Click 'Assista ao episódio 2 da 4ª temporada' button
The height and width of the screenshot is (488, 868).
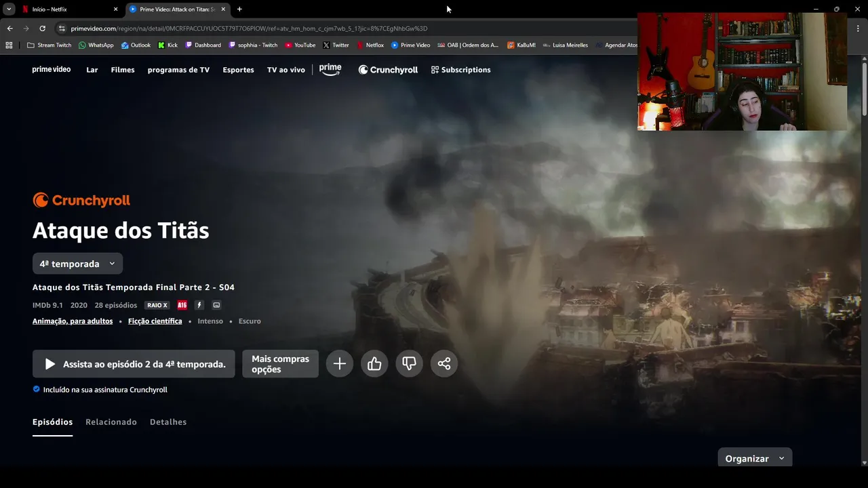[134, 364]
